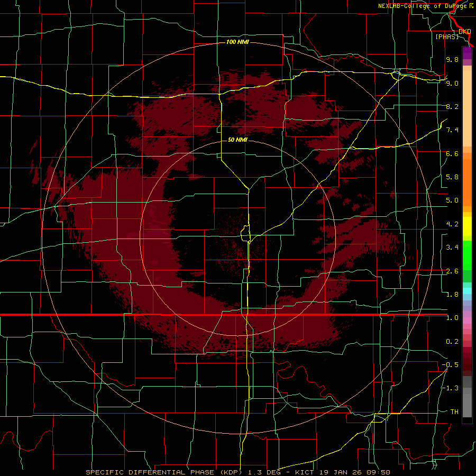Click the SPECIFIC DIFFERENTIAL PHASE caption text
Screen dimensions: 476x476
point(150,472)
